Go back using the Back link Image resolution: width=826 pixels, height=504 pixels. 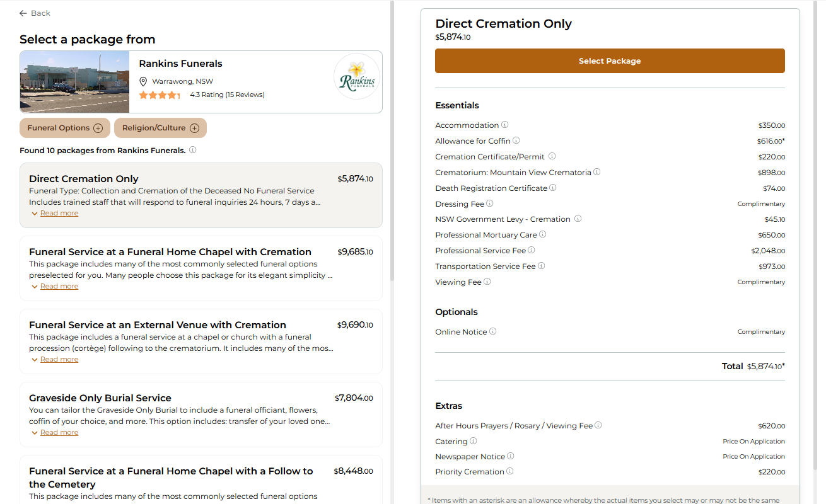click(x=35, y=13)
